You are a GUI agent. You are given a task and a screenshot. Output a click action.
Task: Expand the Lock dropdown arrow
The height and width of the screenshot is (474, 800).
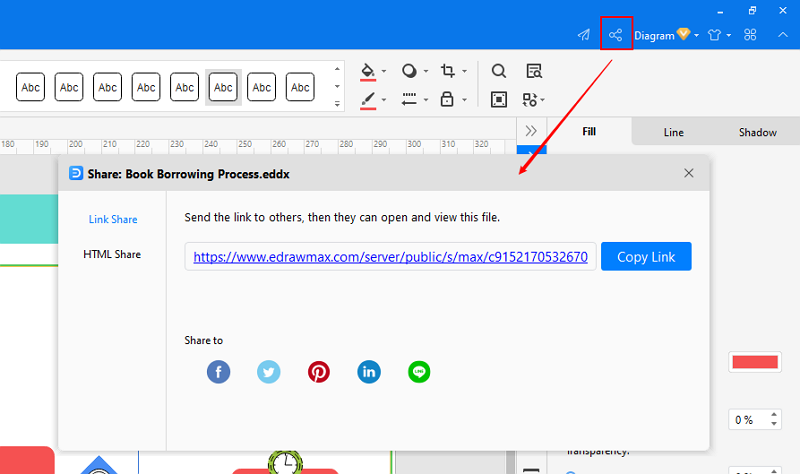click(x=464, y=100)
